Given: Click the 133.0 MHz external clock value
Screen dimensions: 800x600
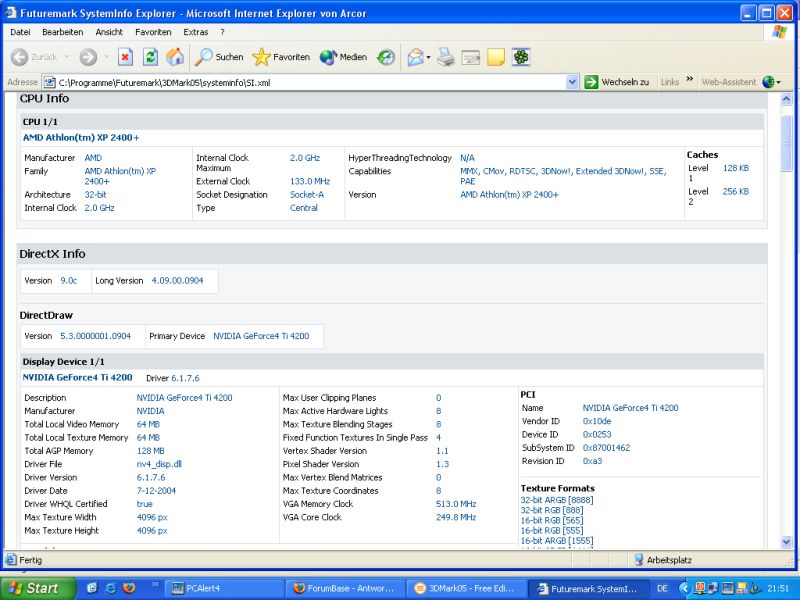Looking at the screenshot, I should (310, 181).
